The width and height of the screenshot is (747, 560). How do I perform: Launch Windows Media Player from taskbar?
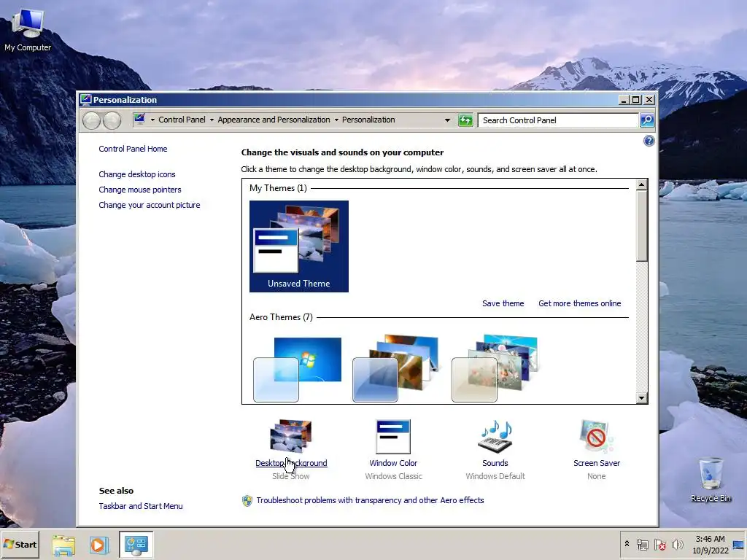[x=99, y=545]
